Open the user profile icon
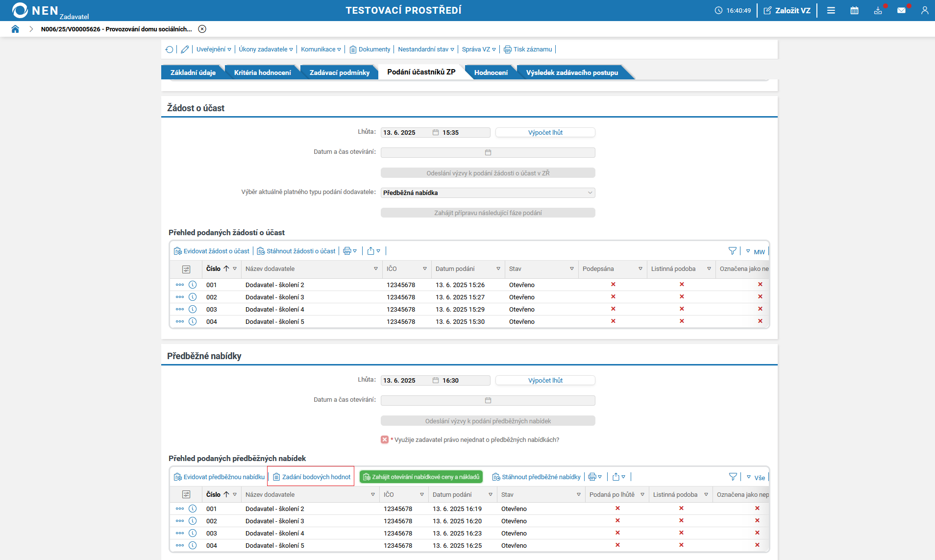 click(924, 10)
